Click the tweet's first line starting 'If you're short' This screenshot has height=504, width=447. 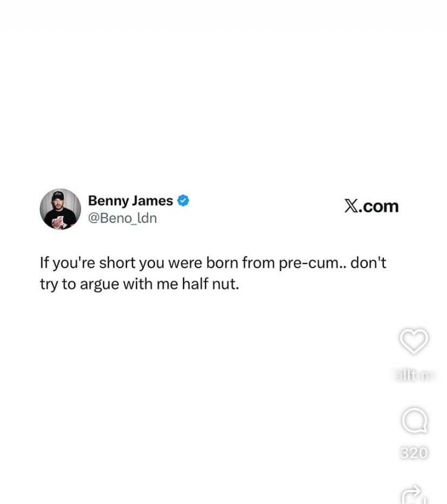click(x=213, y=263)
